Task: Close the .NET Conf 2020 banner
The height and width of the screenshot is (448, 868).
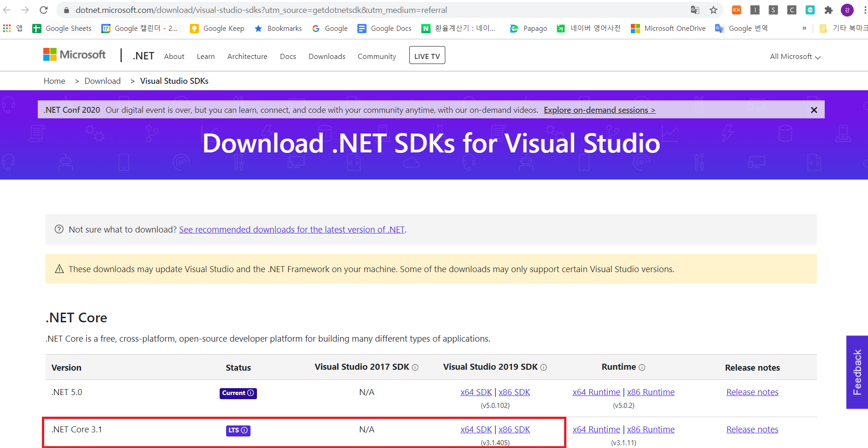Action: 814,110
